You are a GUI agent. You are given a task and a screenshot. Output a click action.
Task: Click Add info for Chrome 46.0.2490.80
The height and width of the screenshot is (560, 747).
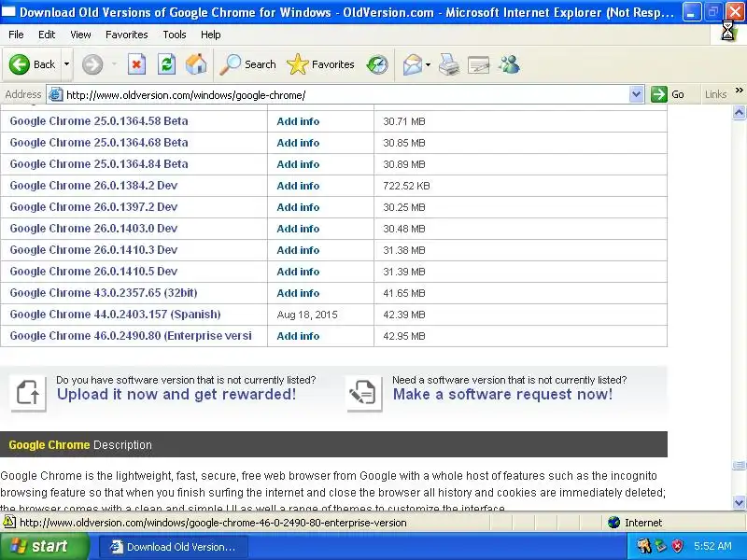tap(298, 336)
